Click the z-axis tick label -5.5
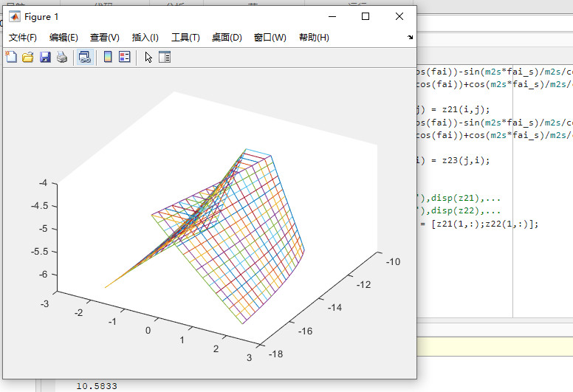Image resolution: width=573 pixels, height=392 pixels. tap(39, 251)
